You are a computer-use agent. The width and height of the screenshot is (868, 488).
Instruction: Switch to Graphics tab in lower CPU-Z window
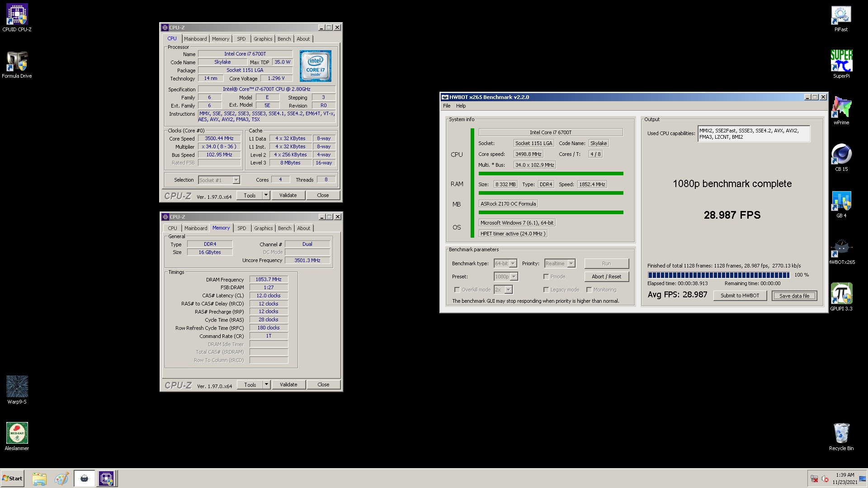coord(263,228)
